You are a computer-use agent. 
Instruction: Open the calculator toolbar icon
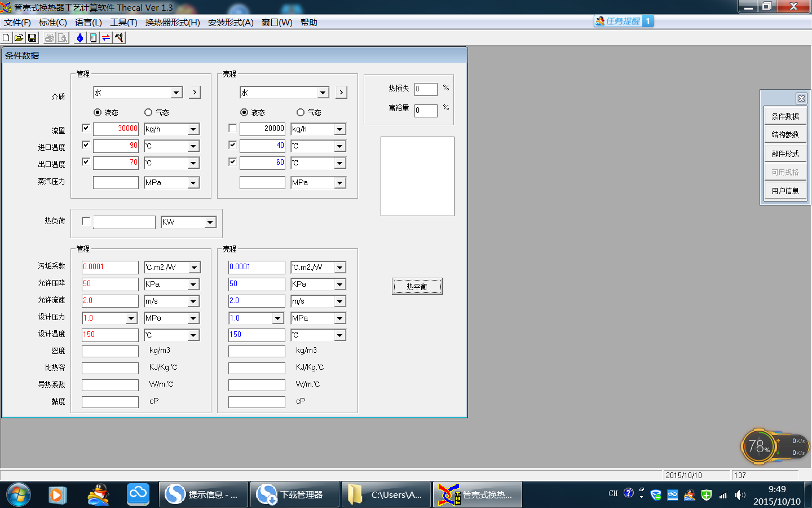coord(93,38)
